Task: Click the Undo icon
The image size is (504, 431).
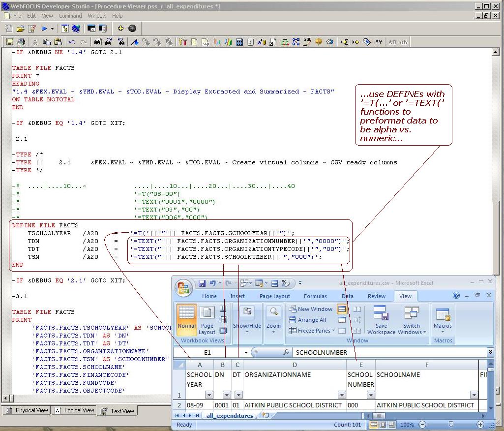Action: coord(73,42)
